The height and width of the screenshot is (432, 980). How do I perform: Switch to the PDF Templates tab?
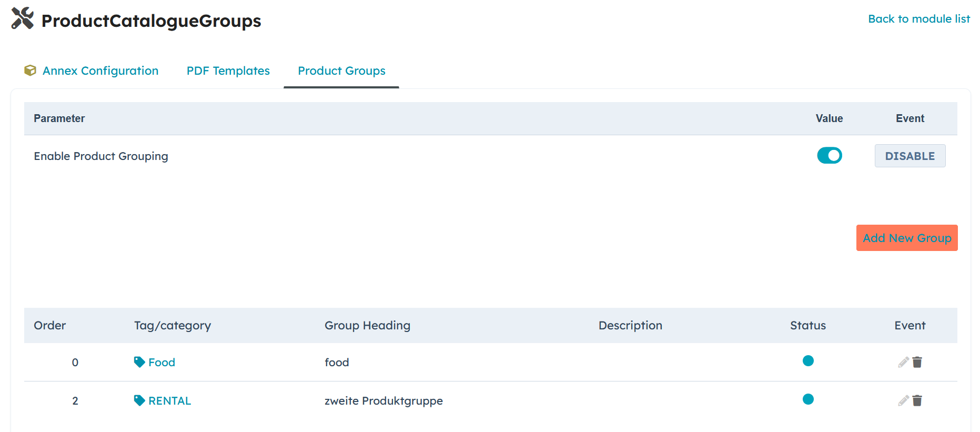(228, 71)
